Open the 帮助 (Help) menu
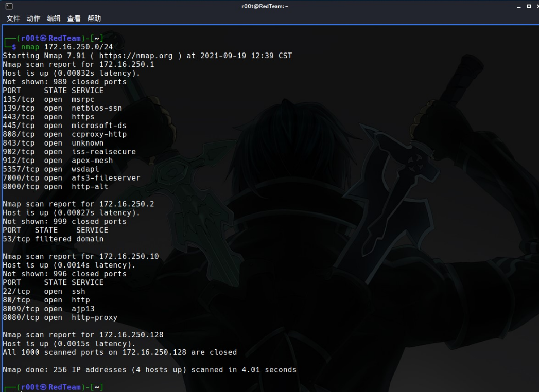This screenshot has width=539, height=392. 95,19
